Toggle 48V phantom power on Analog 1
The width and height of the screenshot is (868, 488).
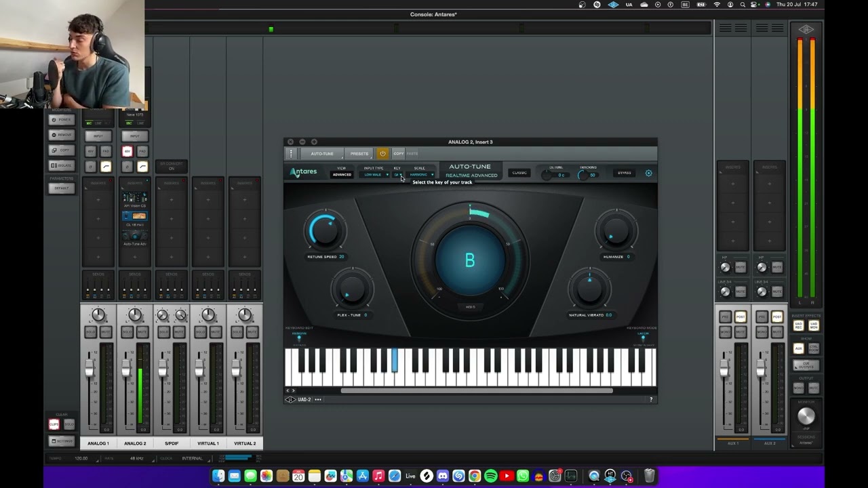pos(90,151)
